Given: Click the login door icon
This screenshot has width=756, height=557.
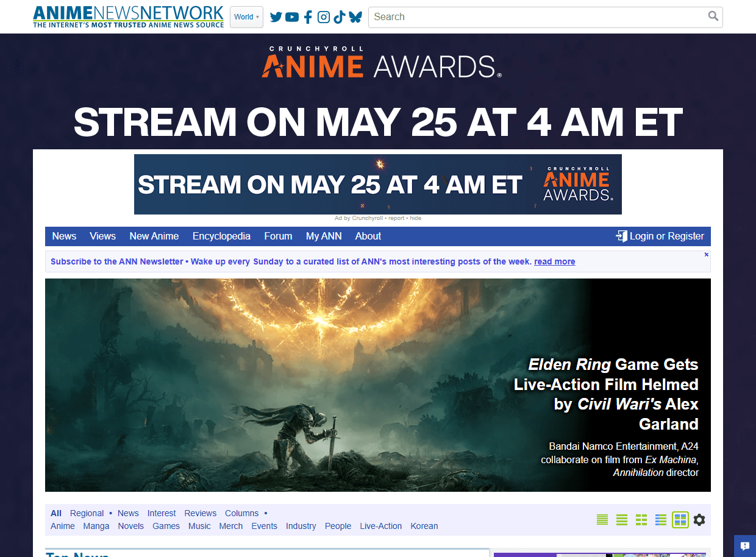Looking at the screenshot, I should (621, 236).
